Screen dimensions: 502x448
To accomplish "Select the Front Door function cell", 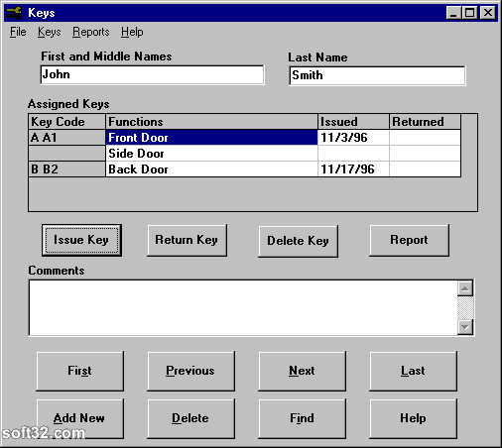I will coord(211,138).
